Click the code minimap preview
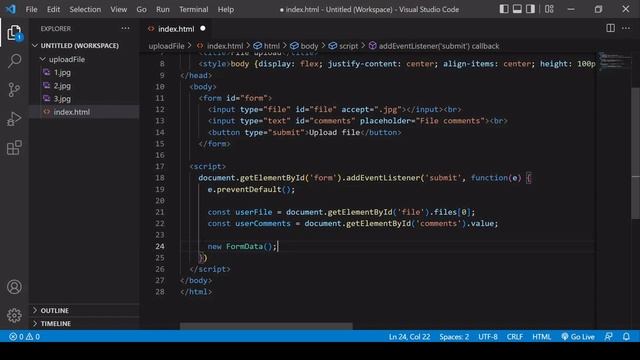The image size is (640, 360). (x=614, y=60)
